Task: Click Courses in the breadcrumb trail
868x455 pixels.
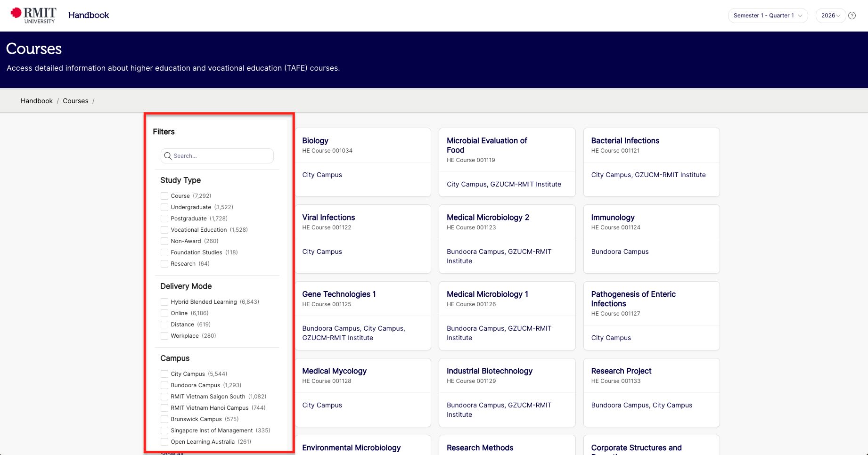Action: coord(75,100)
